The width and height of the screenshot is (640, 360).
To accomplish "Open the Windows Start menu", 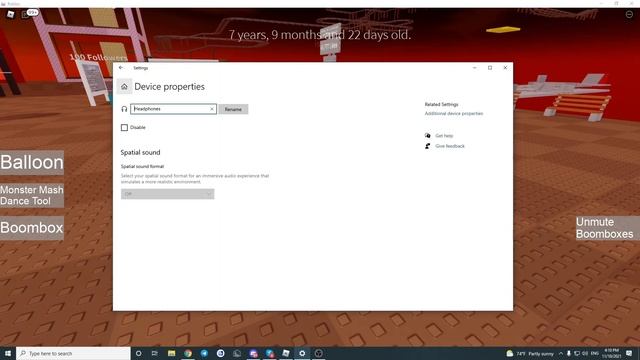I will (x=8, y=353).
